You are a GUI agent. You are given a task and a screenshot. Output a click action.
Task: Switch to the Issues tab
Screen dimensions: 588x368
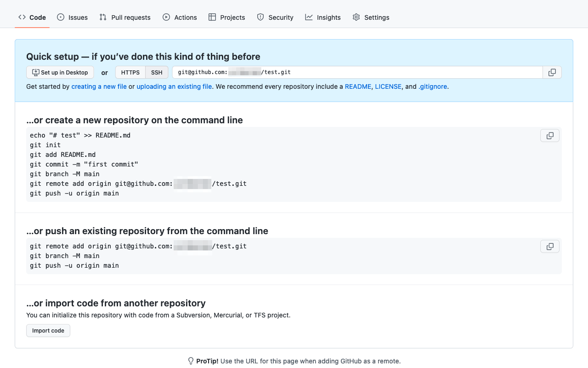72,17
